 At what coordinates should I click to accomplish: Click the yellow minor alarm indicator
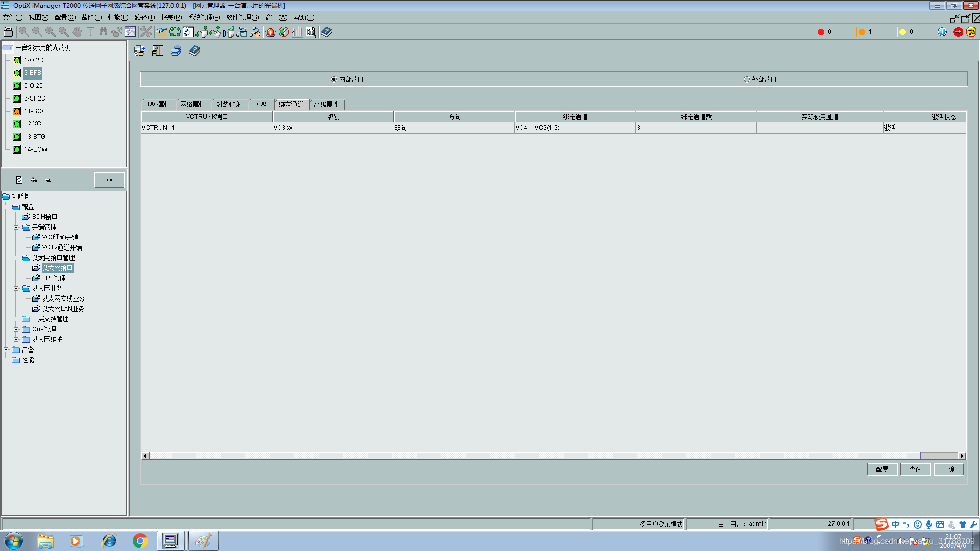coord(902,32)
